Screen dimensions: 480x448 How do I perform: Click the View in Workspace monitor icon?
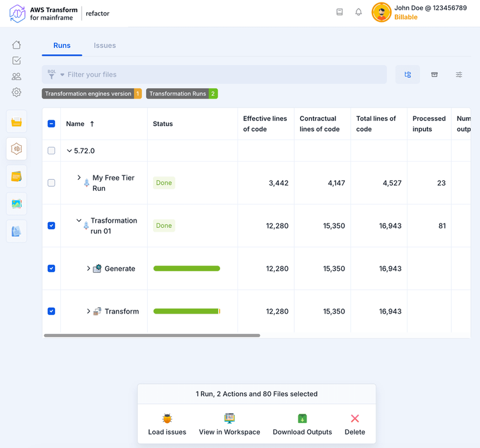(229, 419)
